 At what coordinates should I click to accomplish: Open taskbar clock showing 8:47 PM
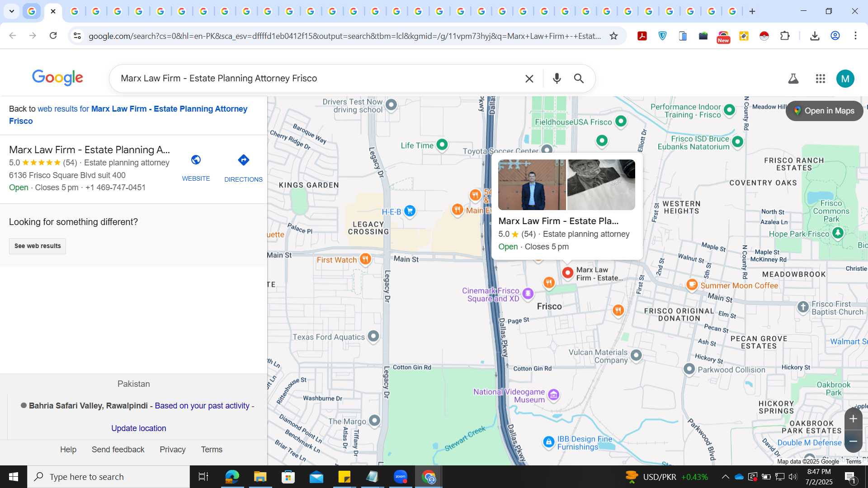pyautogui.click(x=819, y=477)
